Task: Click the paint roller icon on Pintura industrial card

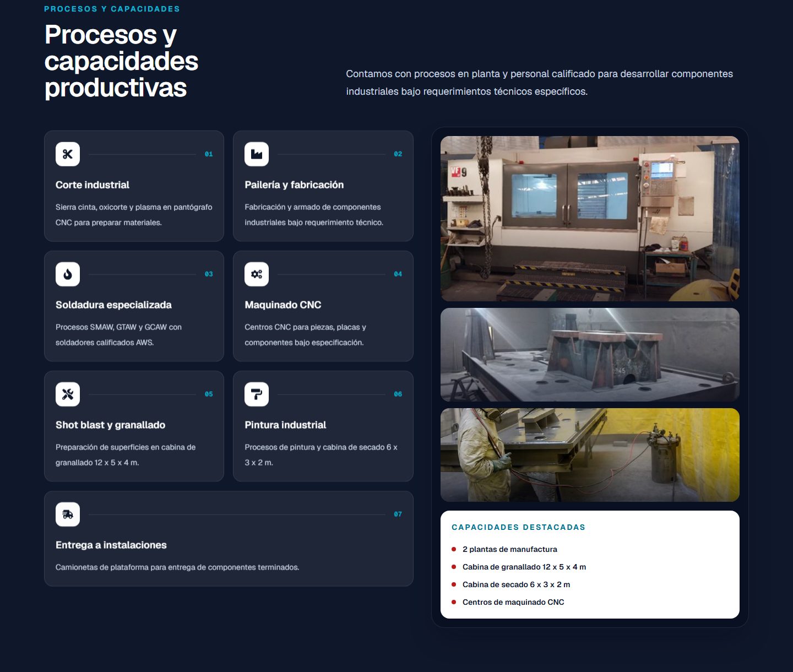Action: coord(257,394)
